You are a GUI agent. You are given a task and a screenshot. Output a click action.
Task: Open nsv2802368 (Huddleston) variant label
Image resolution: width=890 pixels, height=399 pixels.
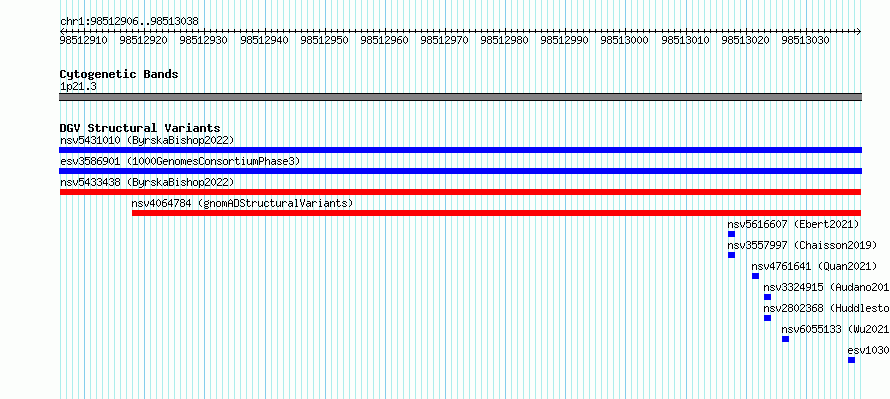point(826,308)
